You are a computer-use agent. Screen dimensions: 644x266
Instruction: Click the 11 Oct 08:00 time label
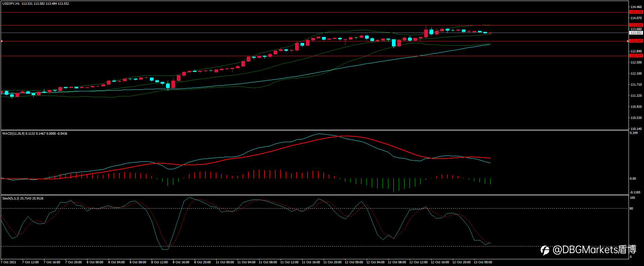[x=268, y=262]
